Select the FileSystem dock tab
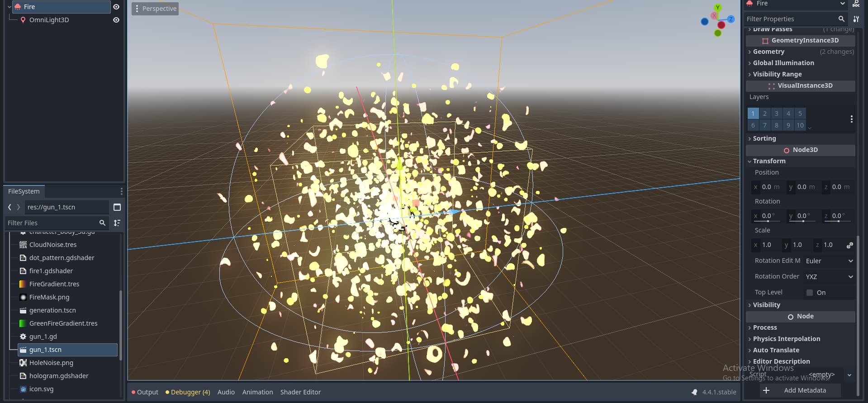This screenshot has height=403, width=868. pos(24,191)
